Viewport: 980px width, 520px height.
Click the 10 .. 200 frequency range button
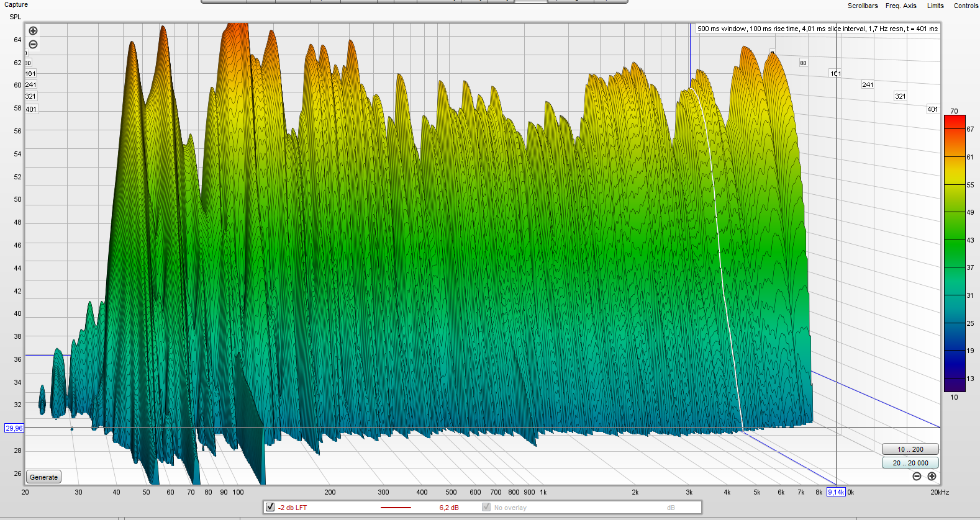(x=910, y=449)
